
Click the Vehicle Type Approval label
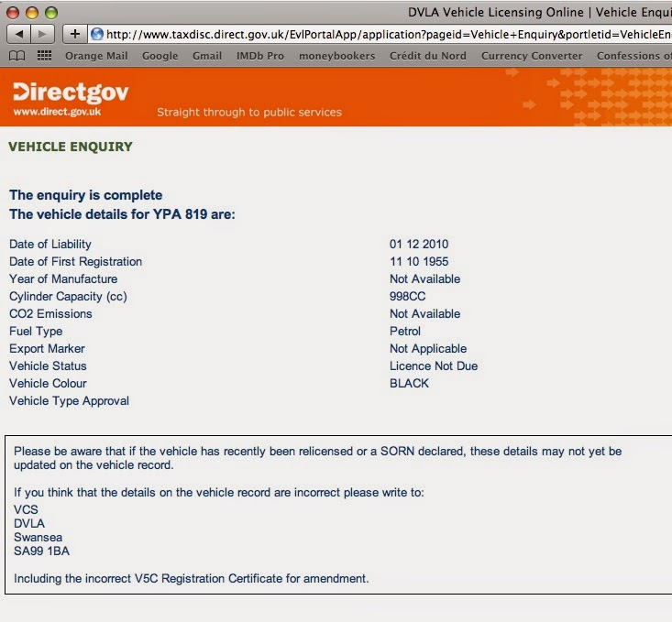pyautogui.click(x=69, y=401)
